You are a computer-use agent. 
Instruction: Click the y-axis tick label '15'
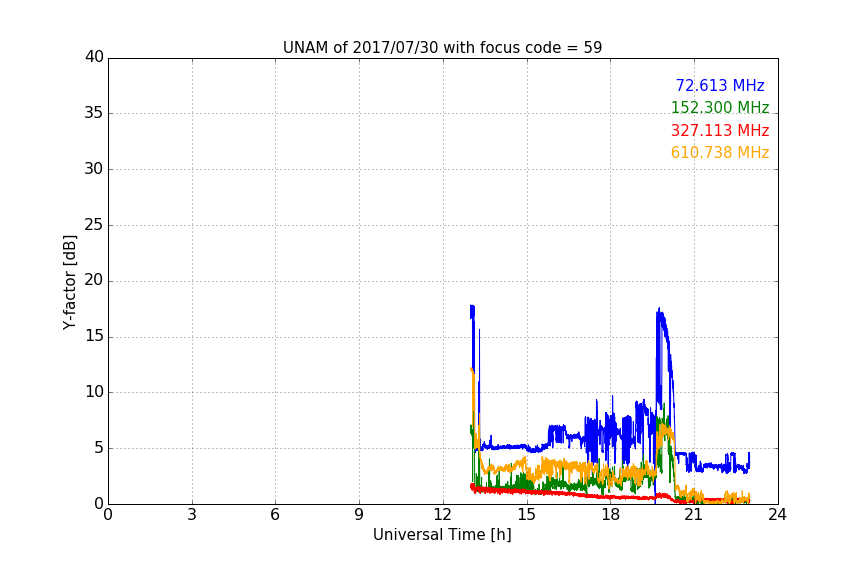click(94, 336)
